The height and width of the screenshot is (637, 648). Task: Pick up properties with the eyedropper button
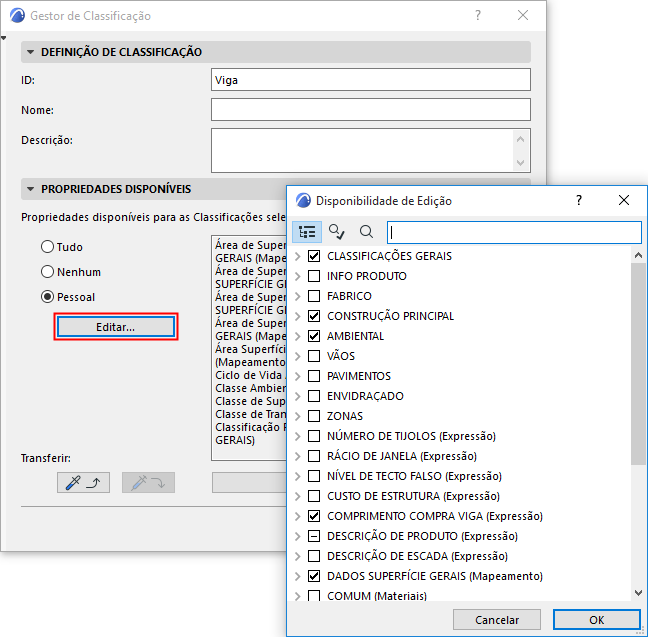point(83,482)
